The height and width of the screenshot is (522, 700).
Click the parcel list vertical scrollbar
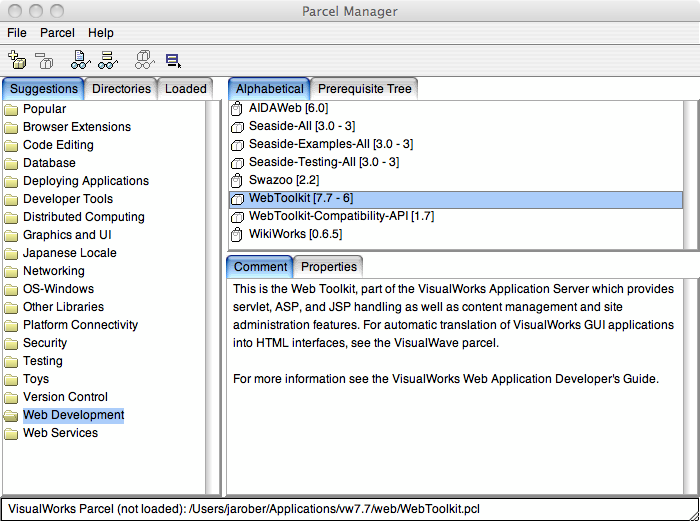click(691, 175)
